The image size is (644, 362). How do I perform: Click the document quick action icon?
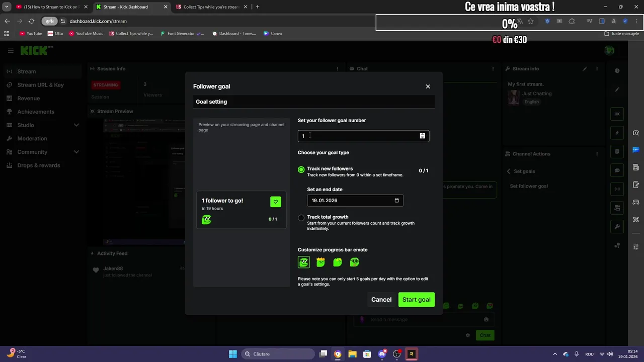[x=617, y=151]
